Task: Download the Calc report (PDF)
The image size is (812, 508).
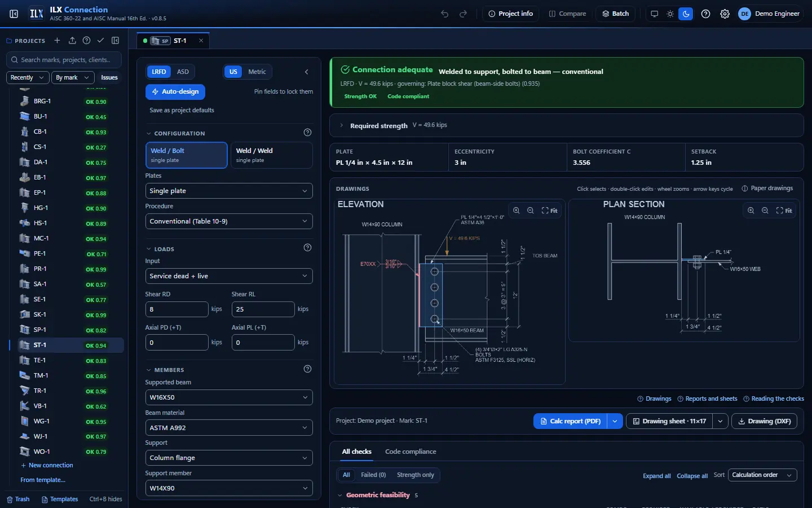Action: tap(570, 421)
